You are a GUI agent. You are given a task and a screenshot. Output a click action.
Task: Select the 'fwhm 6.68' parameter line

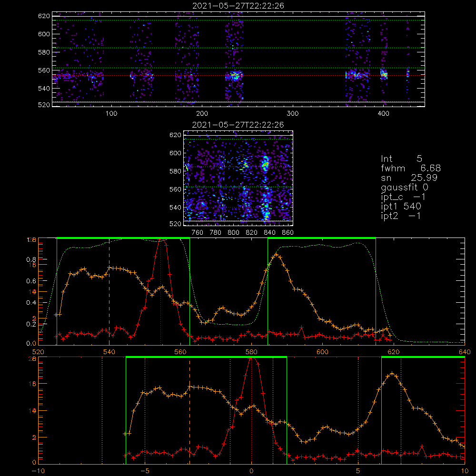411,168
